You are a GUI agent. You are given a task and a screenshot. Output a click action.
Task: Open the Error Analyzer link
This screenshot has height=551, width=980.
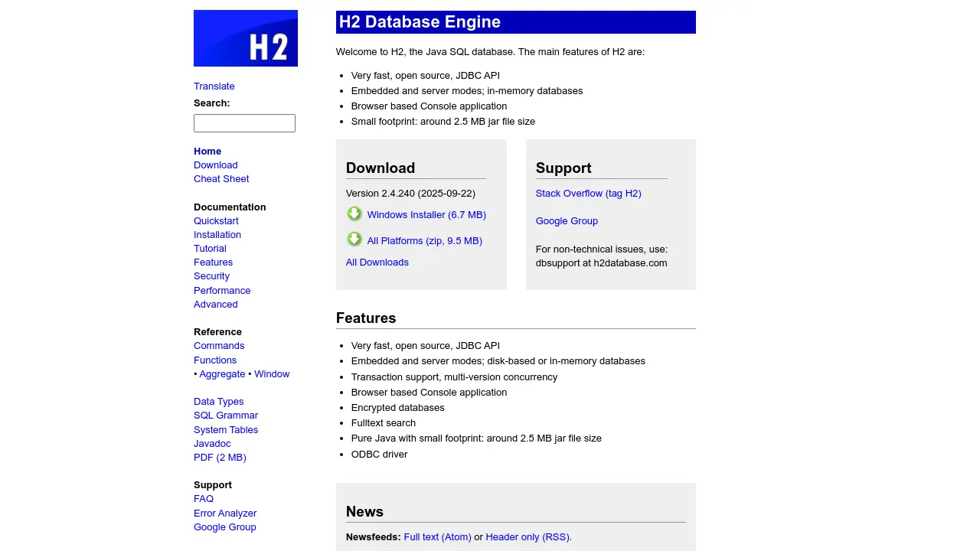point(225,514)
